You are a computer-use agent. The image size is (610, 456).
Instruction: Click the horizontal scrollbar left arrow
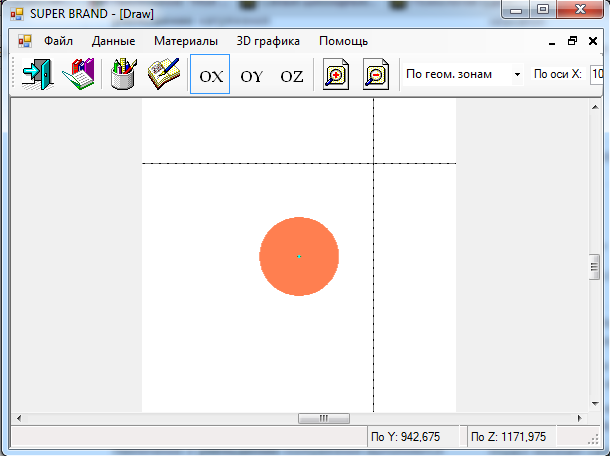pyautogui.click(x=19, y=418)
